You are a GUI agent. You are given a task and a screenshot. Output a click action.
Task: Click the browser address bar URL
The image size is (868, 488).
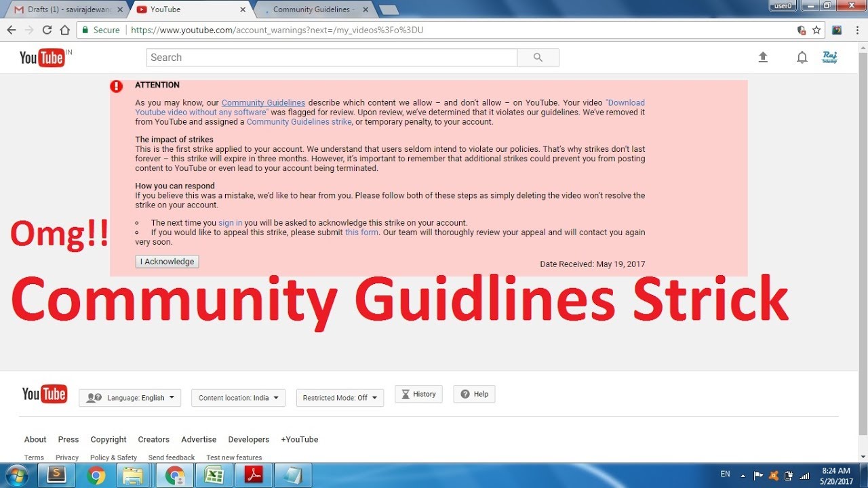click(x=277, y=30)
